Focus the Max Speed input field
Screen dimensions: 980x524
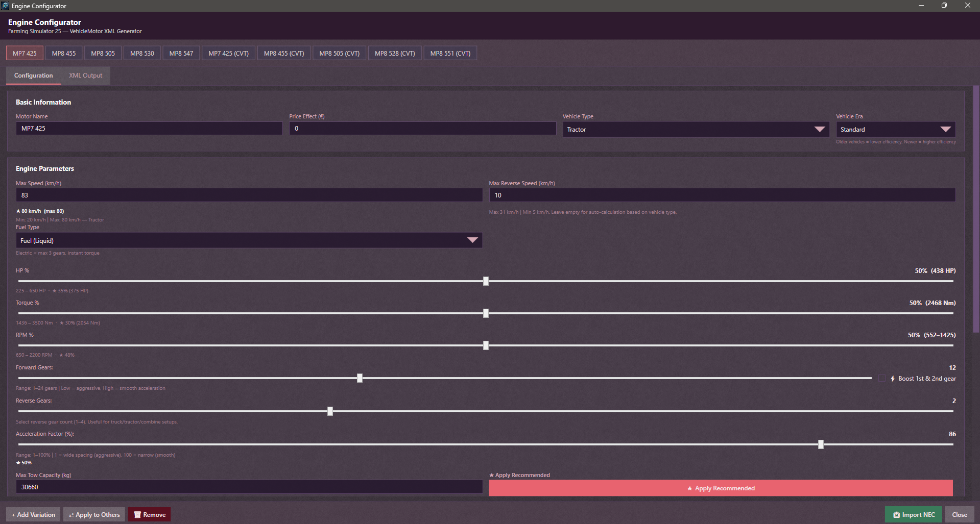coord(249,195)
